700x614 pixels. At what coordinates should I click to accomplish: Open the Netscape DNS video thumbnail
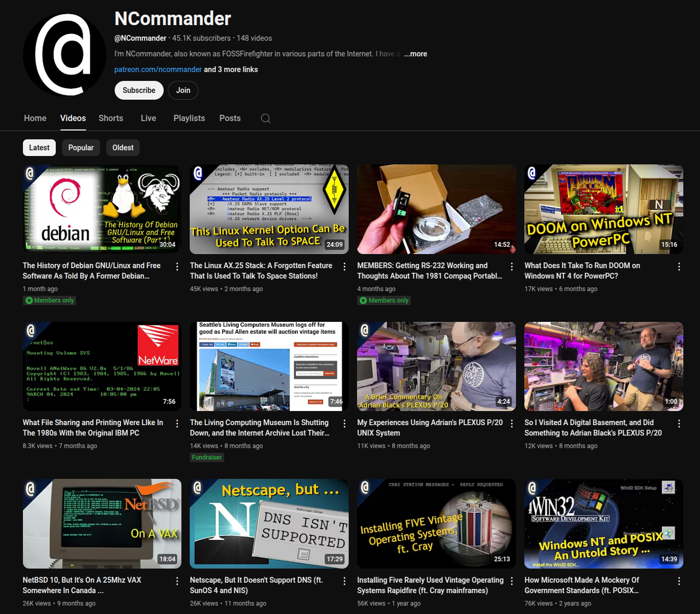[269, 524]
